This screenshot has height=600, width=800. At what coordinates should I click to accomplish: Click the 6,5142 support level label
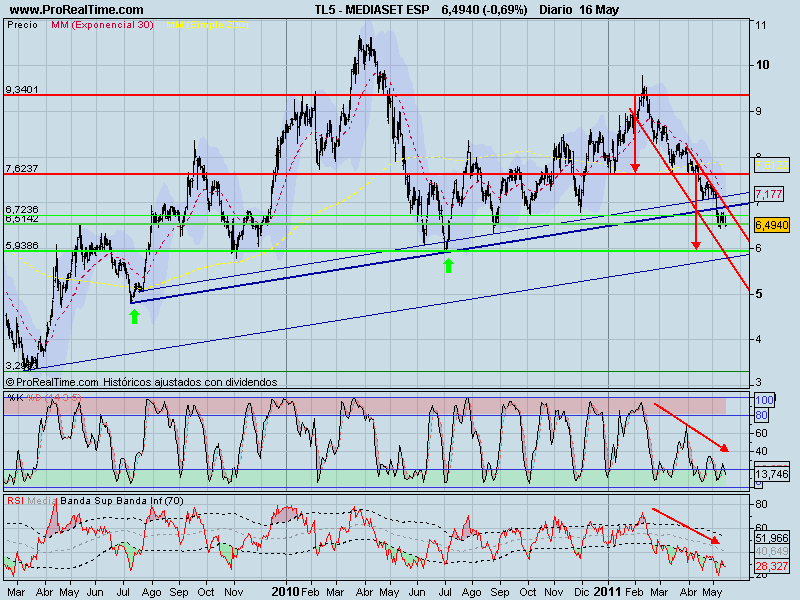click(21, 218)
